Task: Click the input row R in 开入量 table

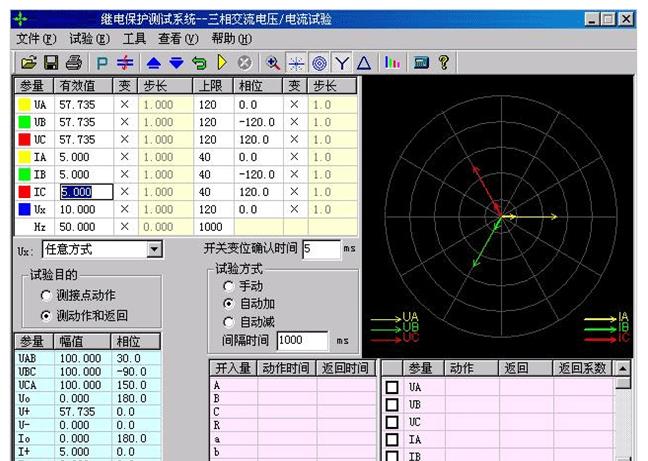Action: tap(293, 425)
